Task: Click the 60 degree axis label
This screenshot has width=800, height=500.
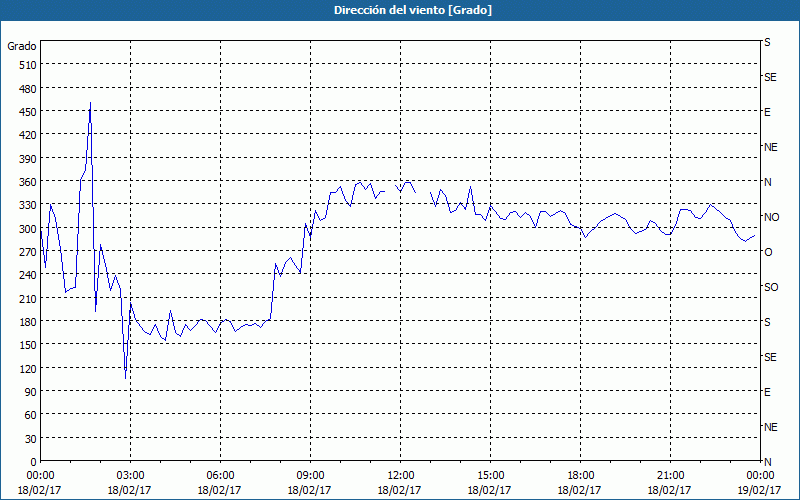Action: [x=31, y=415]
